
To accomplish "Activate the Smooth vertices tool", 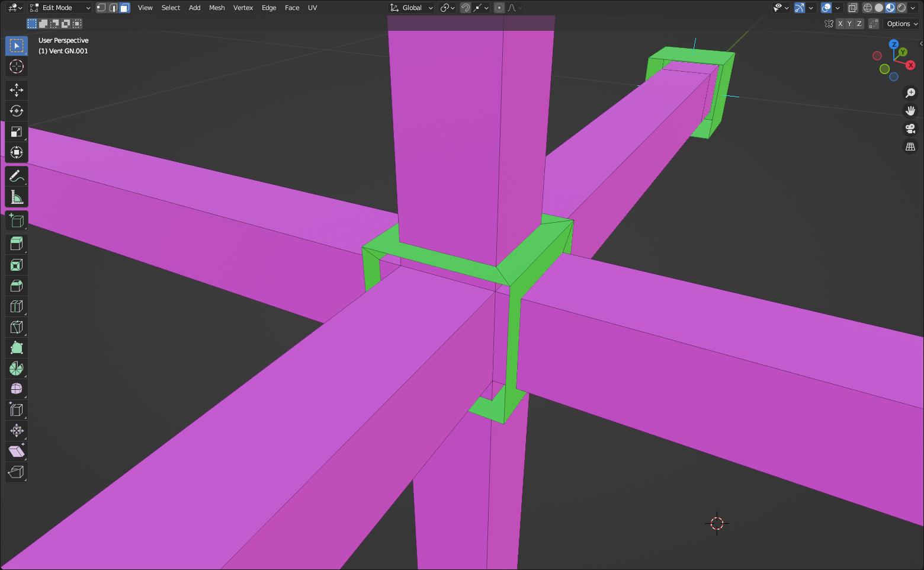I will click(x=17, y=389).
